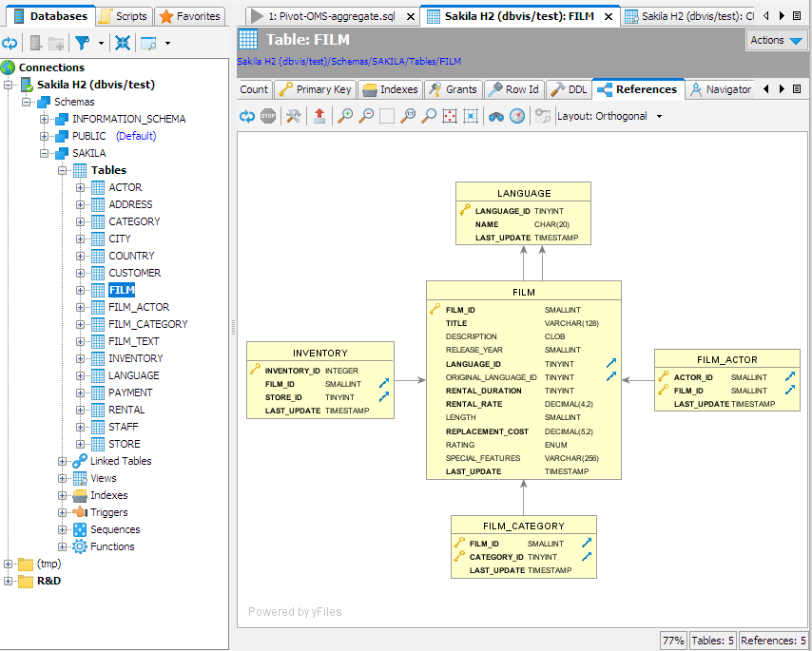This screenshot has height=651, width=812.
Task: Click the table path breadcrumb link
Action: point(349,61)
